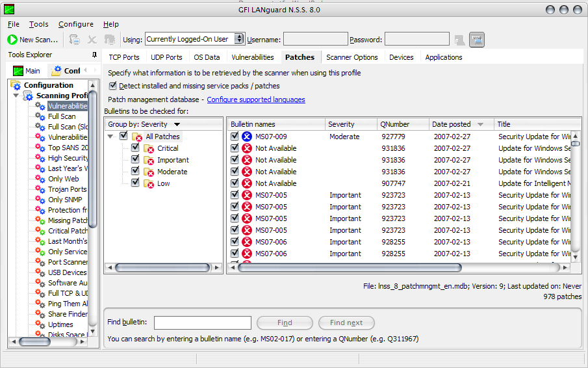588x368 pixels.
Task: Click the Important folder icon
Action: (149, 160)
